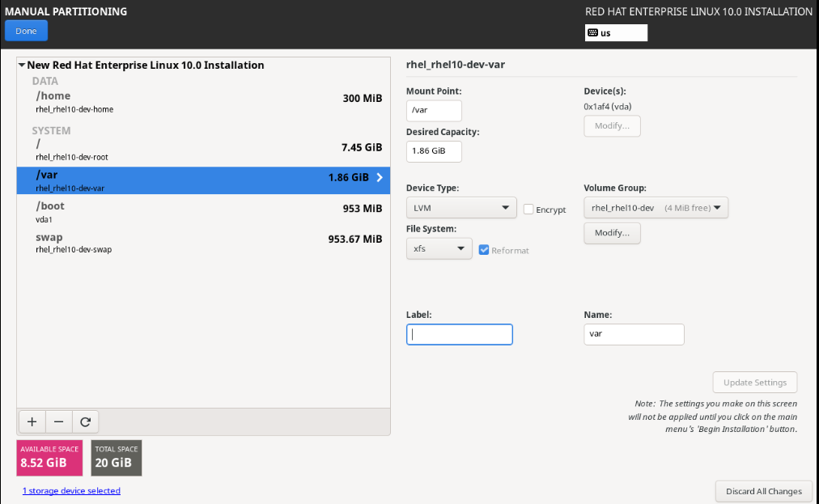The height and width of the screenshot is (504, 819).
Task: Click the Discard All Changes button
Action: click(x=764, y=492)
